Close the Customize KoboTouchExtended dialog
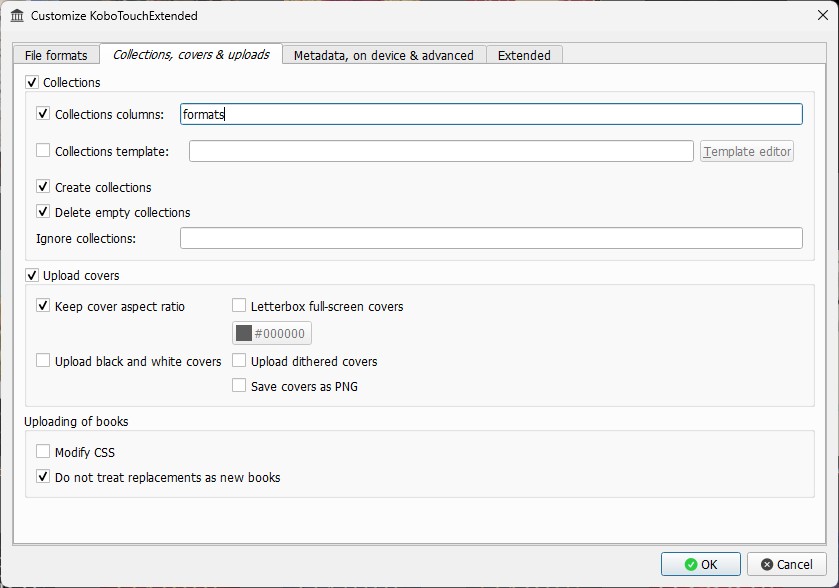This screenshot has height=588, width=839. pos(823,16)
